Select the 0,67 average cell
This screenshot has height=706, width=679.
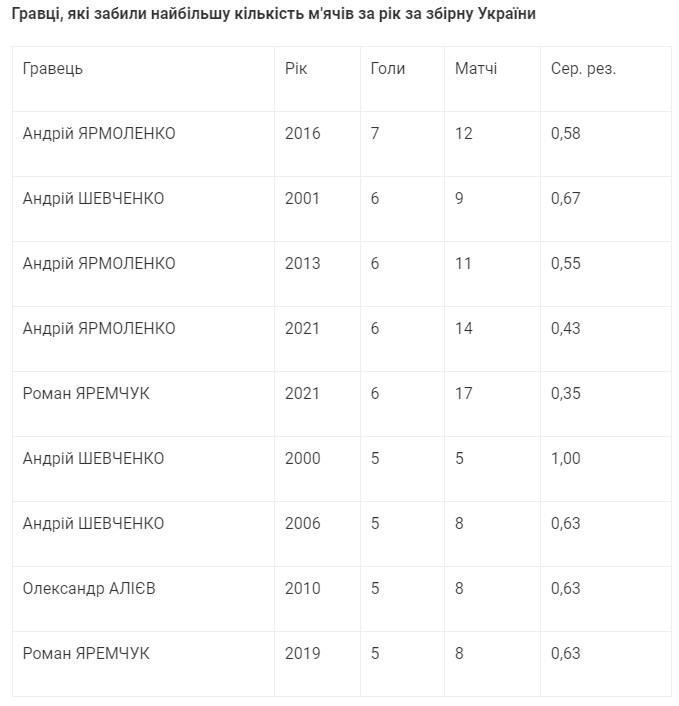[566, 198]
